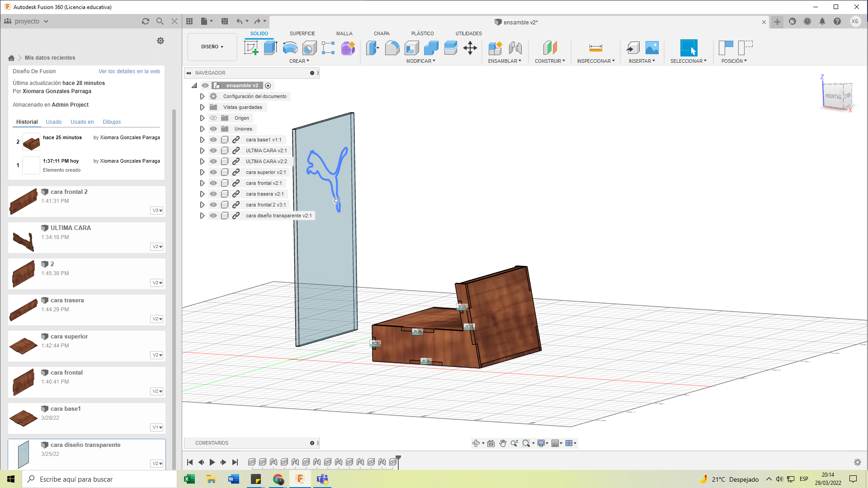Expand the Uniones folder
The height and width of the screenshot is (488, 868).
coord(202,129)
